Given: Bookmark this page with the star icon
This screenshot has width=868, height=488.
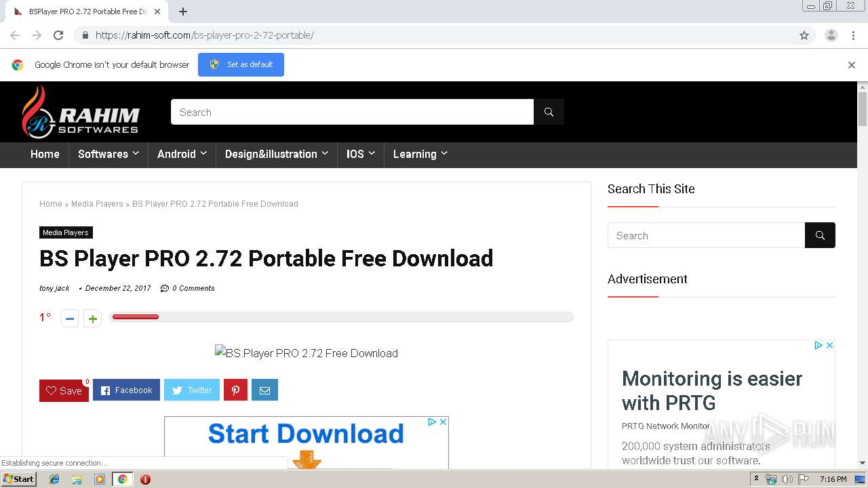Looking at the screenshot, I should tap(804, 35).
